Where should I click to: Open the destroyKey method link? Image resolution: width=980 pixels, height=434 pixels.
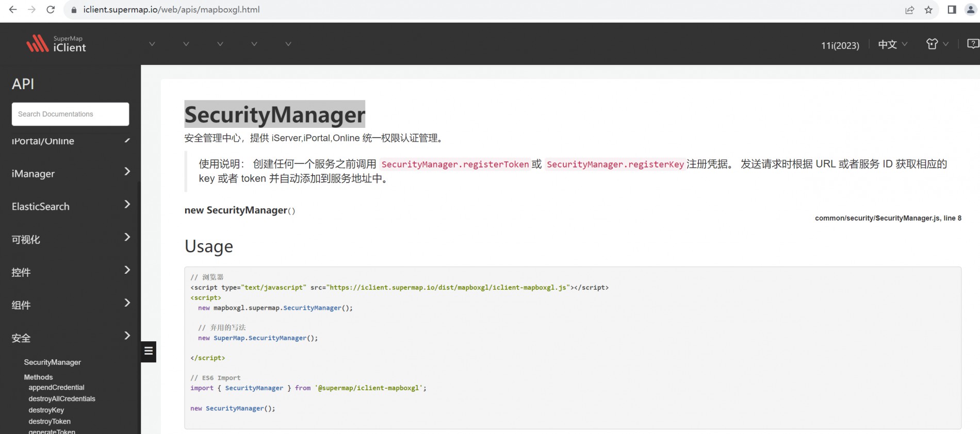(x=46, y=410)
